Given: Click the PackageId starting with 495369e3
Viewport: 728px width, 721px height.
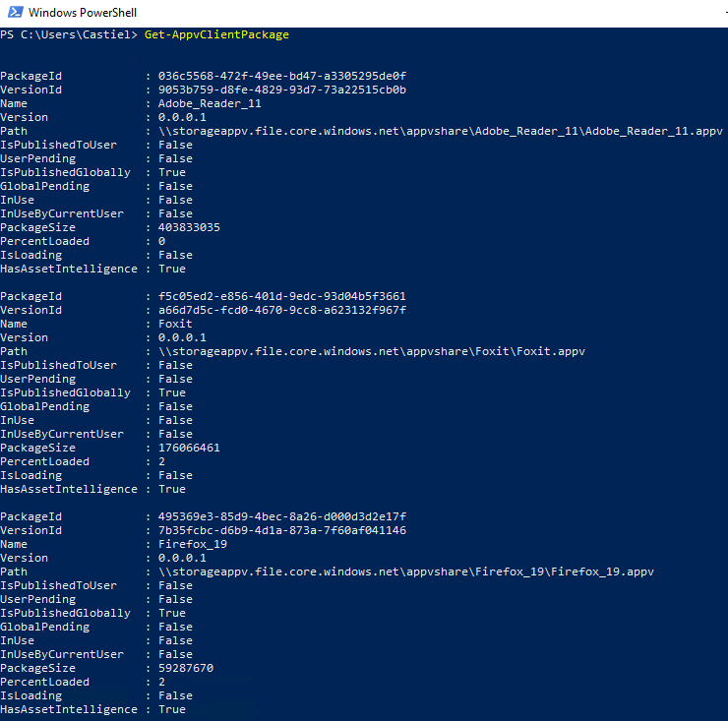Looking at the screenshot, I should (281, 516).
